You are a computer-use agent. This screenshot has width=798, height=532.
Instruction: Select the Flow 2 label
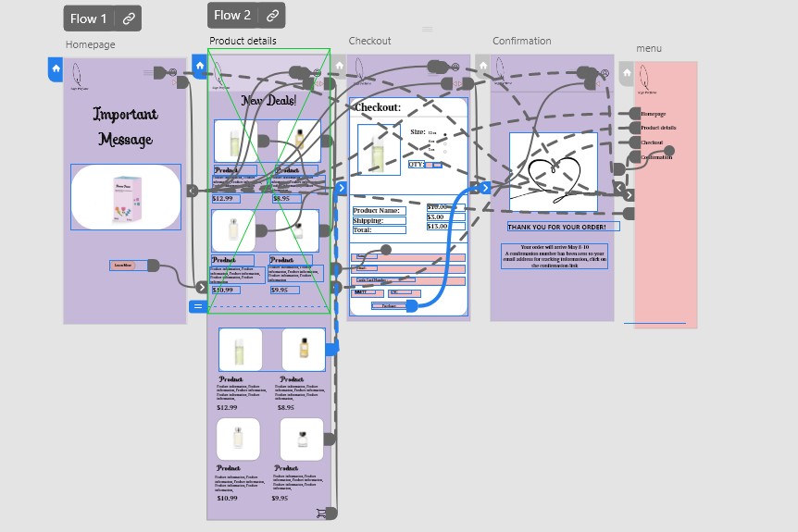tap(232, 16)
